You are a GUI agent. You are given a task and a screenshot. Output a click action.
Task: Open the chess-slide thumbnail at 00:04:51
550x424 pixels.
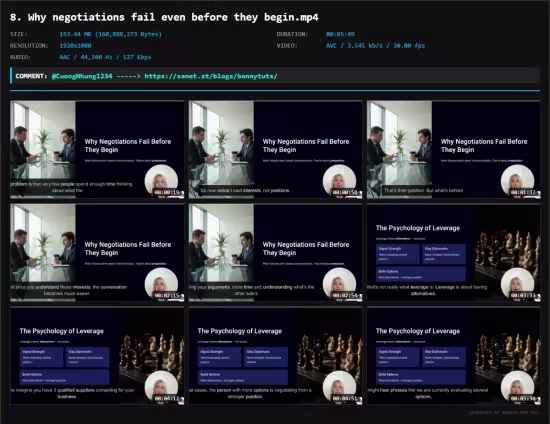click(275, 356)
